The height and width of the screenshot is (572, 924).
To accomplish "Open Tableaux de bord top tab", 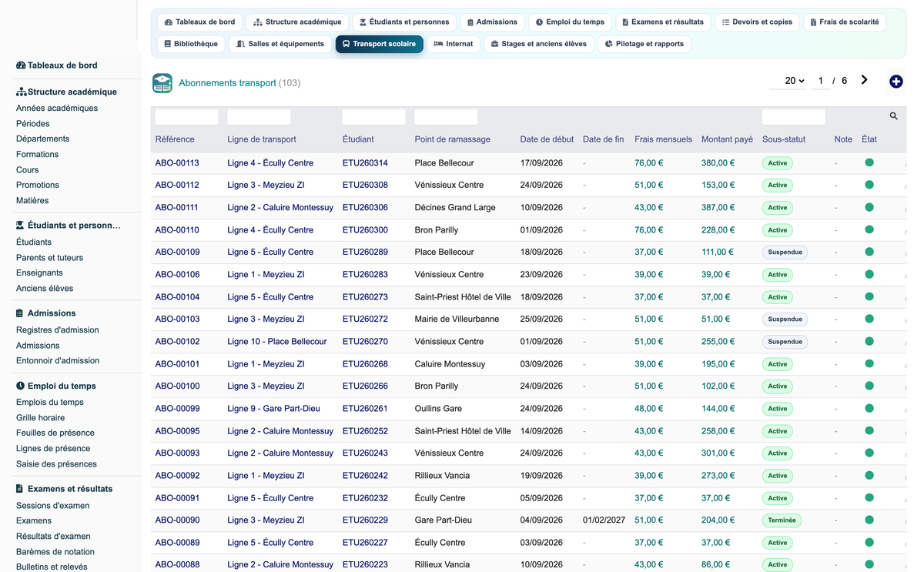I will coord(200,22).
